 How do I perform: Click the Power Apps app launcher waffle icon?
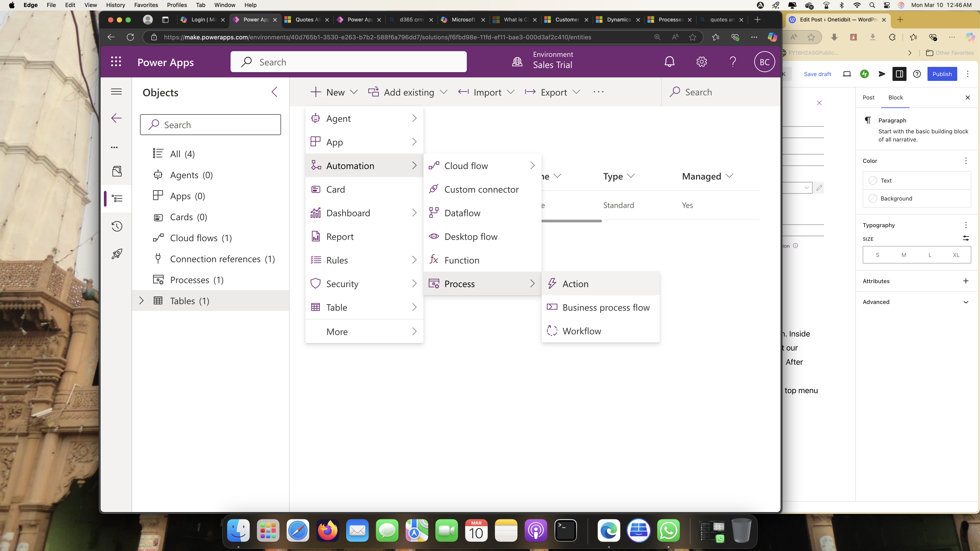point(116,62)
